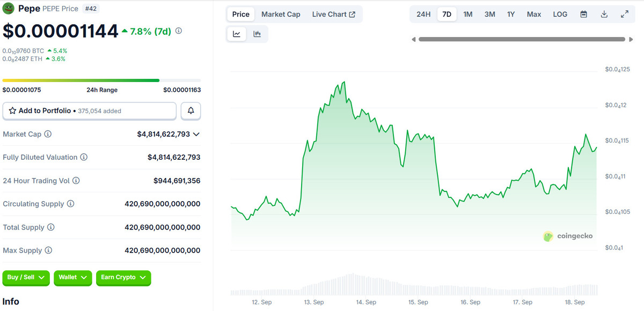Screen dimensions: 644x311
Task: Open Circulating Supply info icon
Action: point(70,204)
